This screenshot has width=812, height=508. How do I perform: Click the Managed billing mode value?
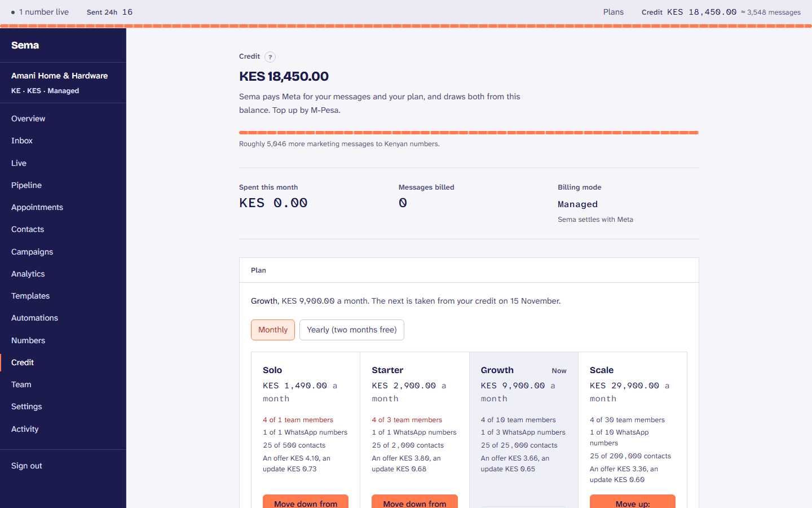click(577, 204)
